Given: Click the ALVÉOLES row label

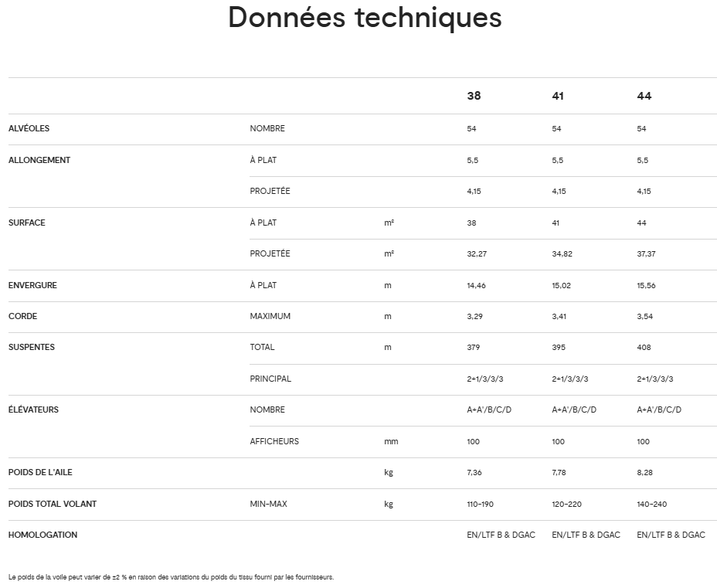Looking at the screenshot, I should [x=29, y=128].
